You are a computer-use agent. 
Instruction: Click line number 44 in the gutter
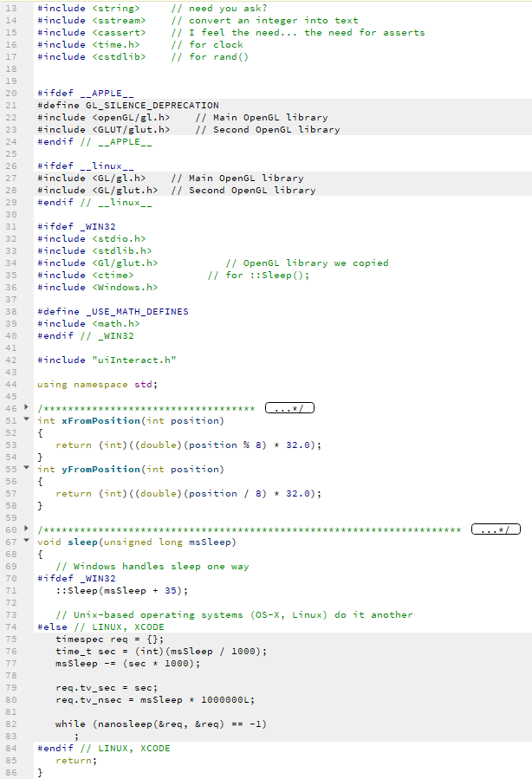coord(11,385)
